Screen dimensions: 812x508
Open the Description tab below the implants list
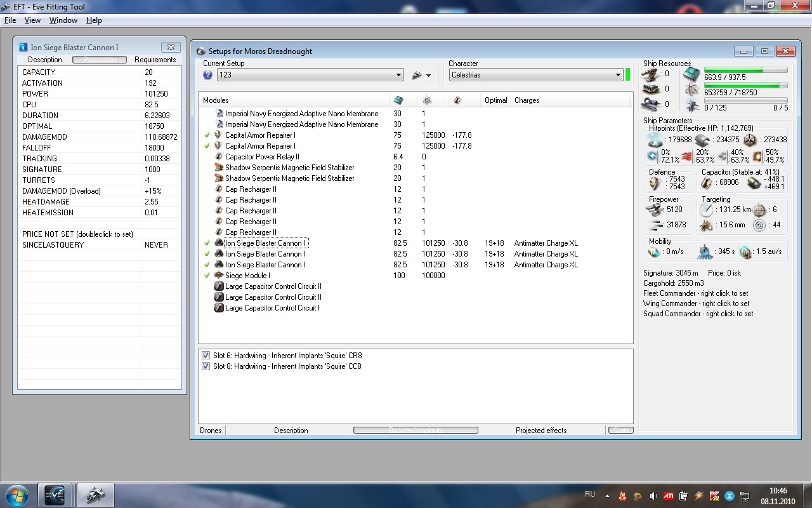click(x=291, y=431)
